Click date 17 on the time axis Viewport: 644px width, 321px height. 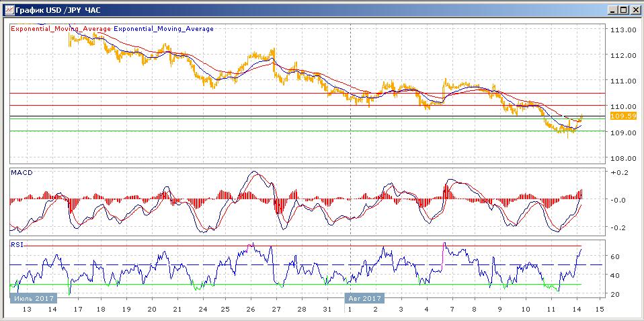click(x=77, y=310)
